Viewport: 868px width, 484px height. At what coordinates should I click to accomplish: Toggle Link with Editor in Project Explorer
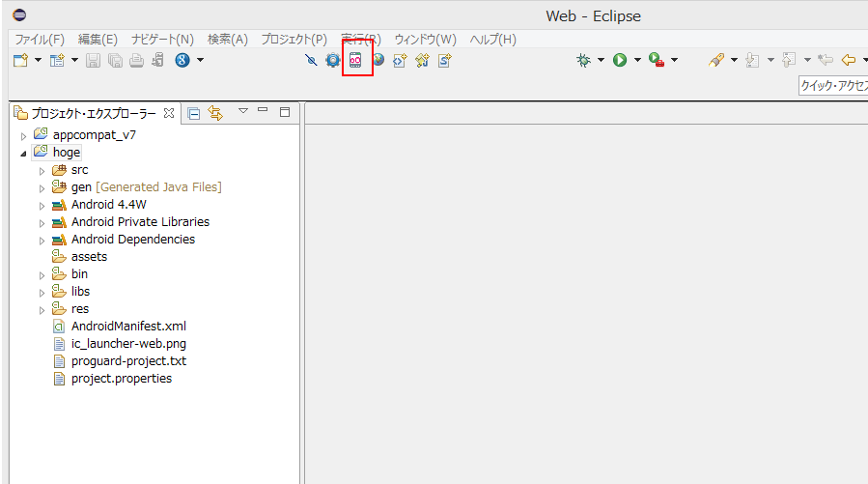(x=215, y=114)
